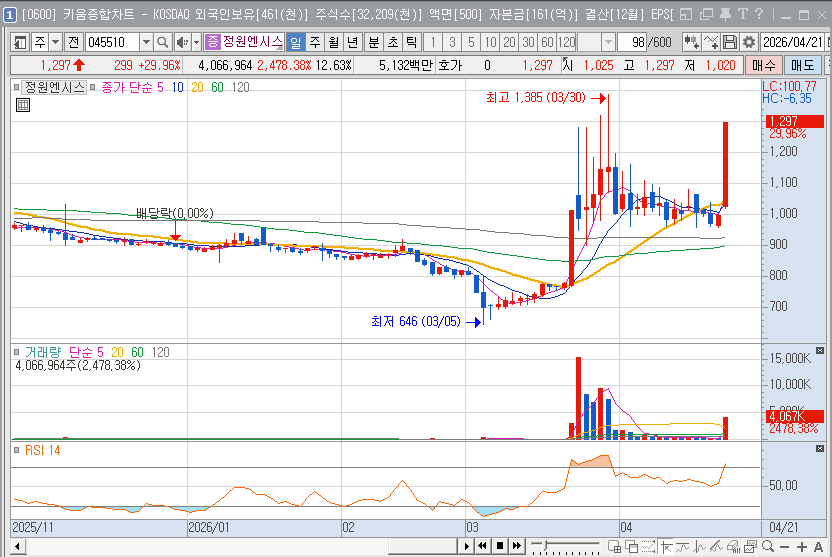This screenshot has height=557, width=832.
Task: Select interval preset 1
Action: (433, 42)
